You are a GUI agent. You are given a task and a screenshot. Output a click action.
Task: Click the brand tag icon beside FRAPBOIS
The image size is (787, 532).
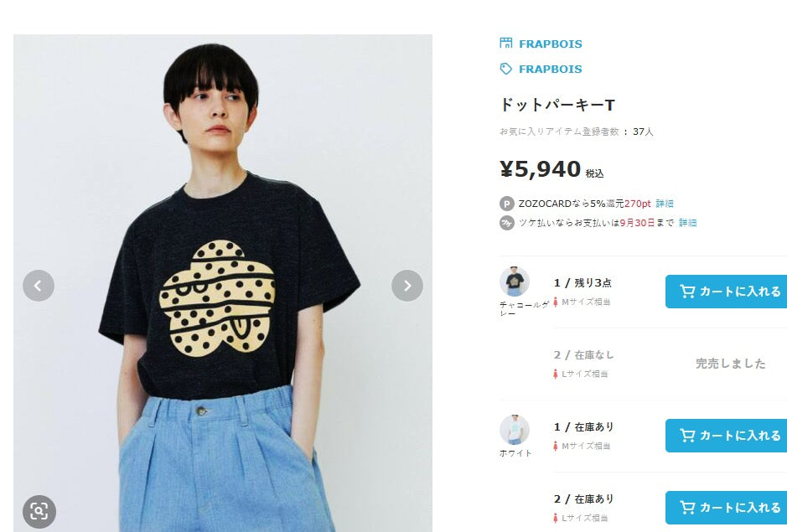point(506,69)
